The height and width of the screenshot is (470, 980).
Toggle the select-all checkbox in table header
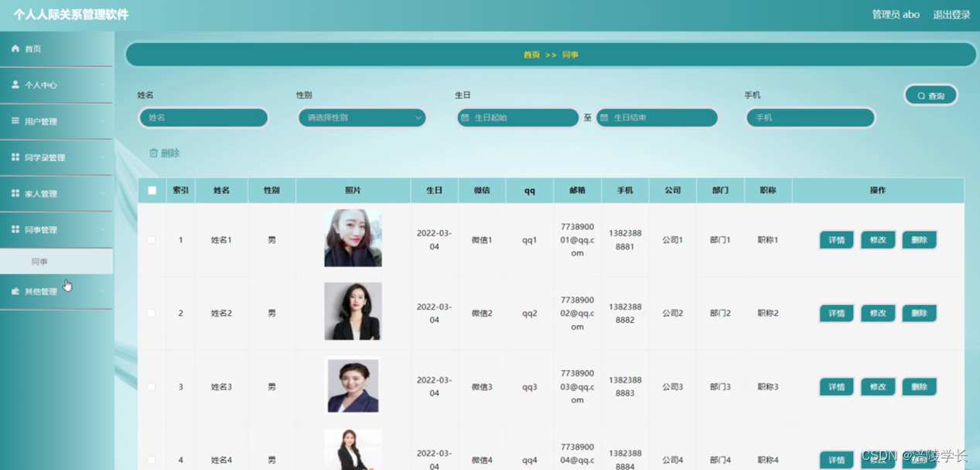[152, 190]
